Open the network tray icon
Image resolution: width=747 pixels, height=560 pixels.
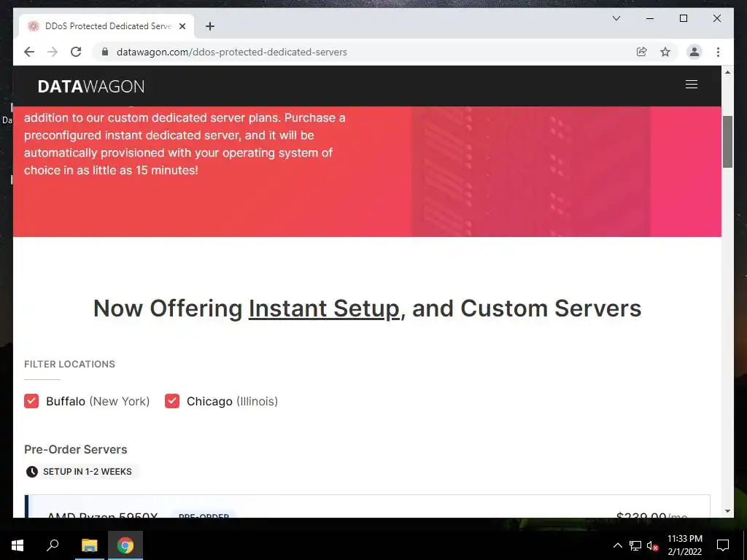[635, 545]
